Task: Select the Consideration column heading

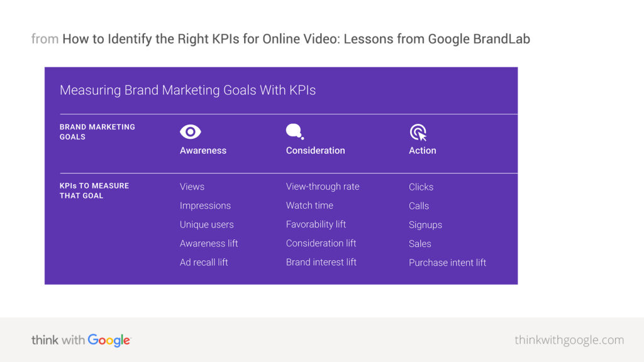Action: (x=316, y=151)
